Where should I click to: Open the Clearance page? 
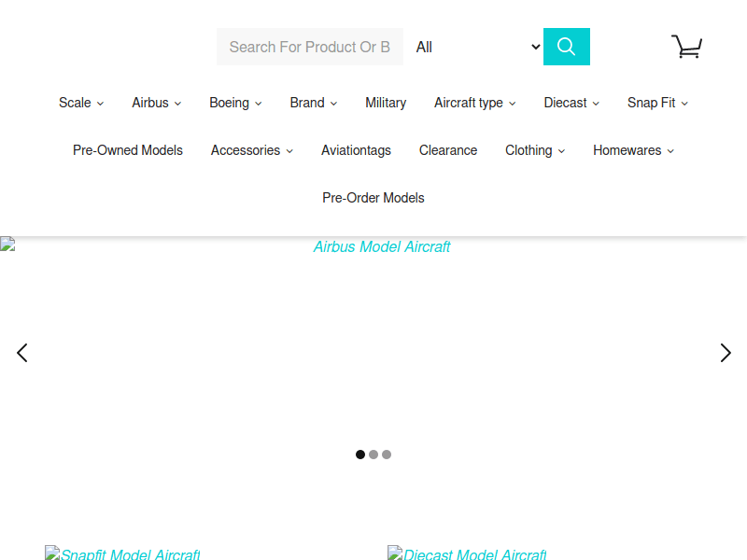click(x=448, y=150)
